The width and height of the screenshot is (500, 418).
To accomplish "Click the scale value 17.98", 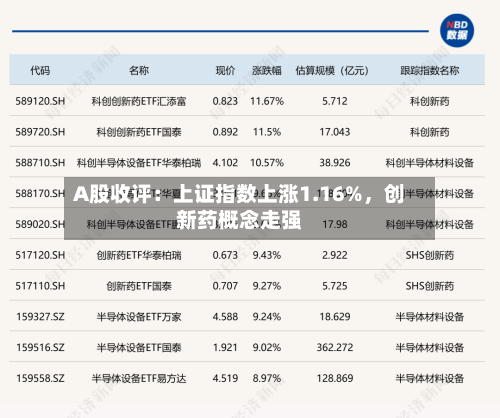I will point(335,224).
